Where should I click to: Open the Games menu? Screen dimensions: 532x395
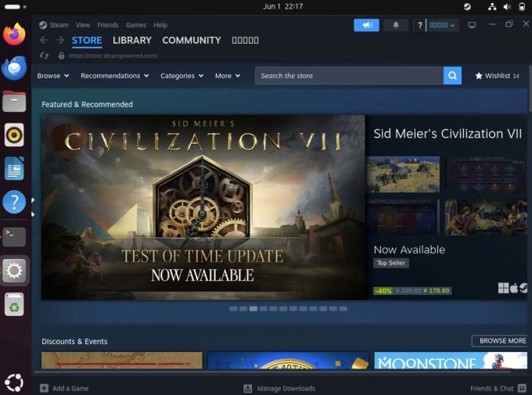[x=136, y=25]
